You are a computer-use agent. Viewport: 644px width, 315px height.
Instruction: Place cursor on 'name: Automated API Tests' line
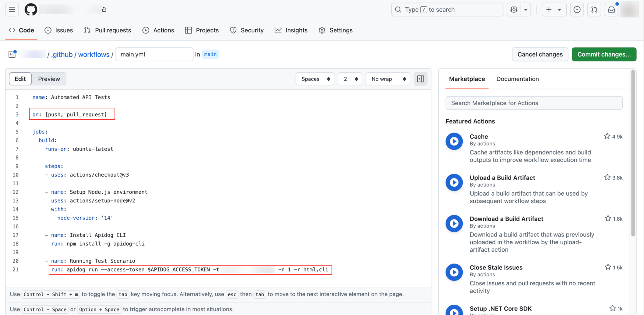[71, 97]
